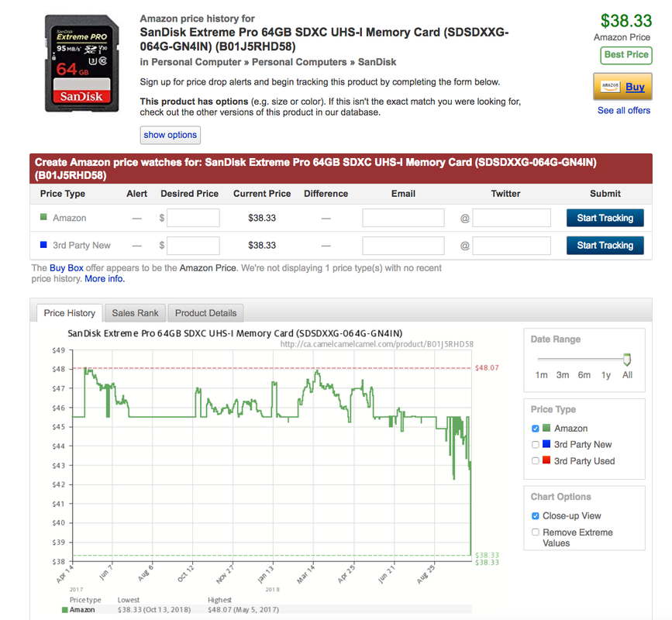Screen dimensions: 672x620
Task: Switch to the Product Details tab
Action: click(205, 313)
